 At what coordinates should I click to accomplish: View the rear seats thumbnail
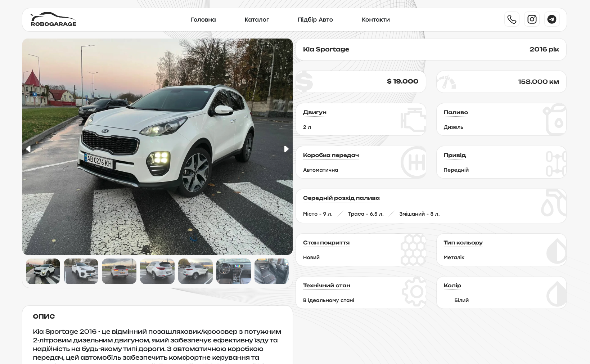point(271,271)
